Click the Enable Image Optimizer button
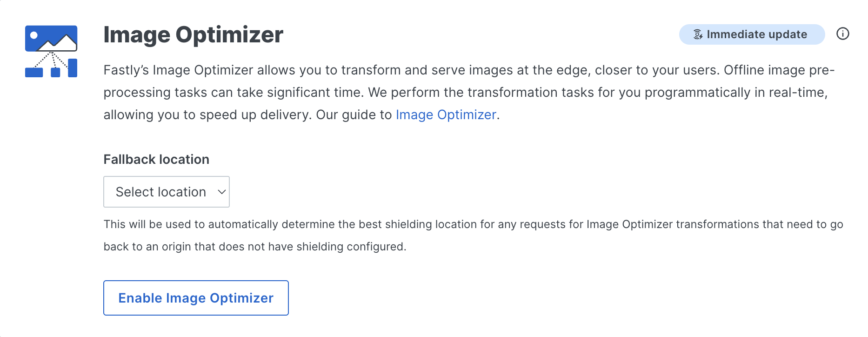 coord(195,298)
